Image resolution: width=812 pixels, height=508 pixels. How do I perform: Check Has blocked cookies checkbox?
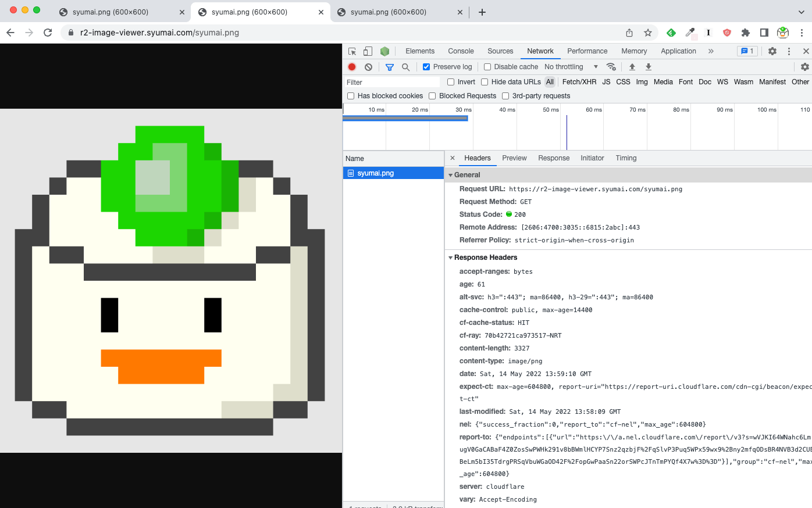(x=351, y=96)
